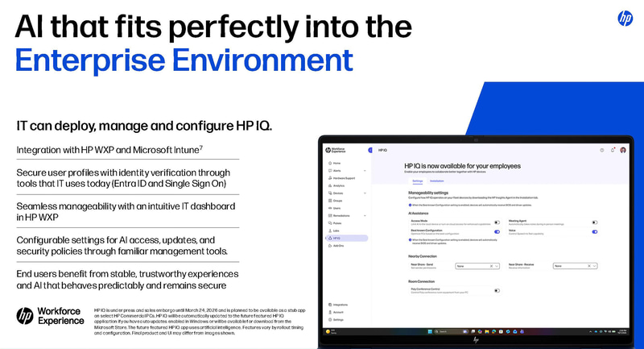This screenshot has height=349, width=644.
Task: Click the 'Manageability settings' heading
Action: click(x=428, y=193)
